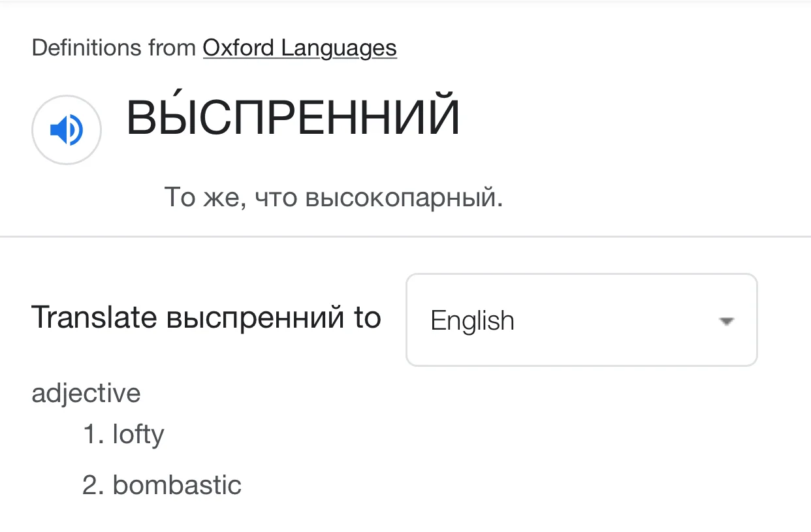Click the adjective label
This screenshot has height=532, width=811.
click(x=86, y=392)
